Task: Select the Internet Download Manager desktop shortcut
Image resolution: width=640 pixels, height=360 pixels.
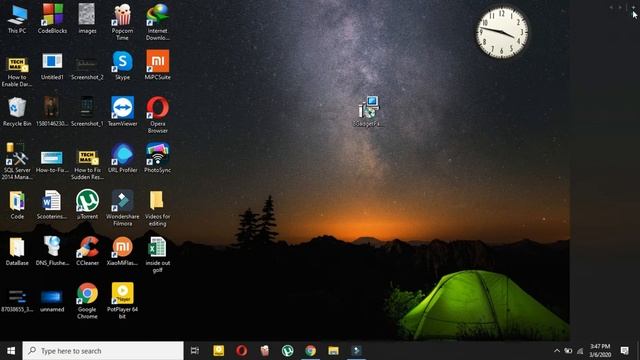Action: (x=158, y=22)
